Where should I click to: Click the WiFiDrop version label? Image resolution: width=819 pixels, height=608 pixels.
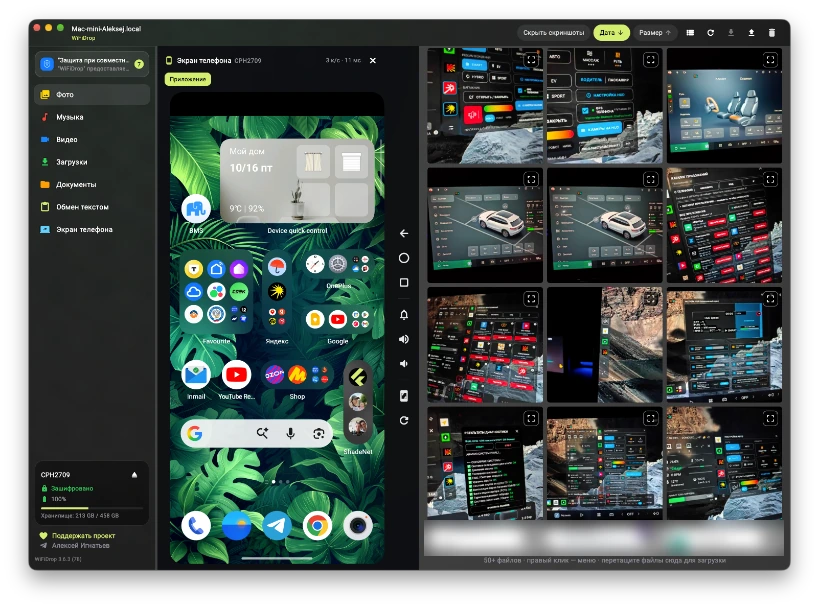click(x=57, y=559)
